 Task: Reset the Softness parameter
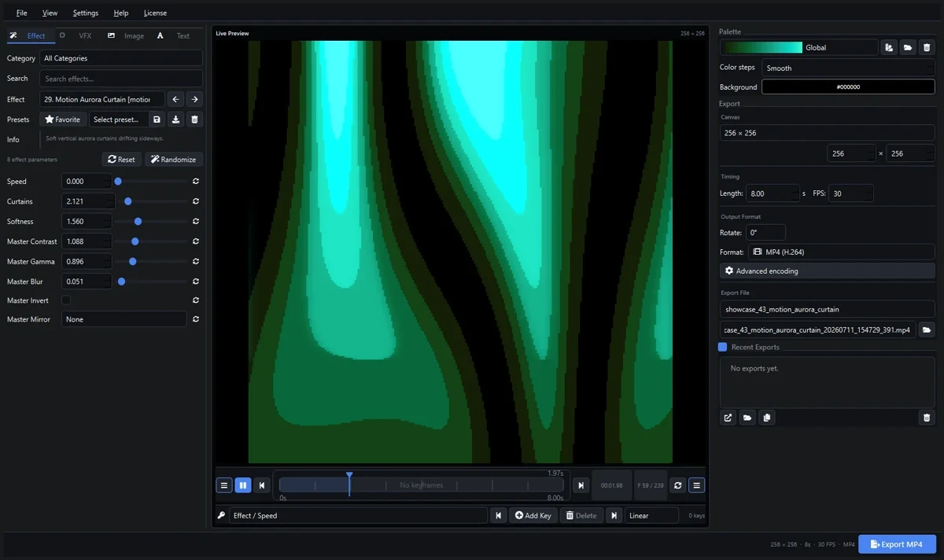(196, 221)
